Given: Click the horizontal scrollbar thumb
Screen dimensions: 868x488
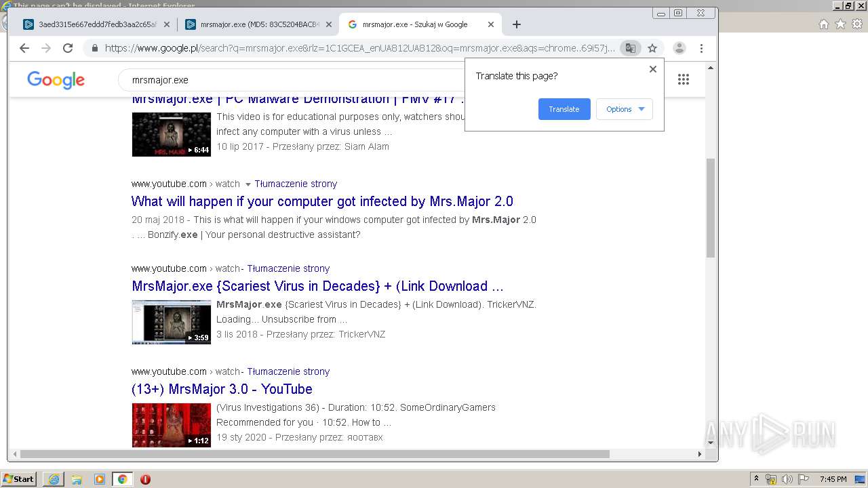Looking at the screenshot, I should 315,454.
